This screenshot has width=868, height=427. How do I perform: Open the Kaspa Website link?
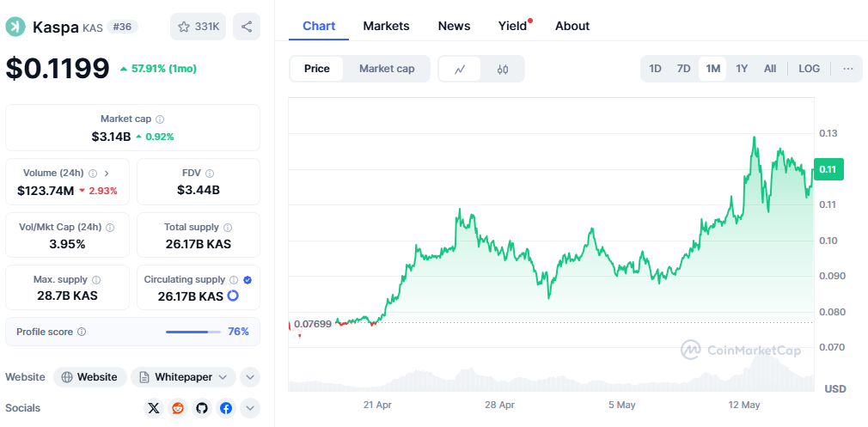click(x=90, y=377)
